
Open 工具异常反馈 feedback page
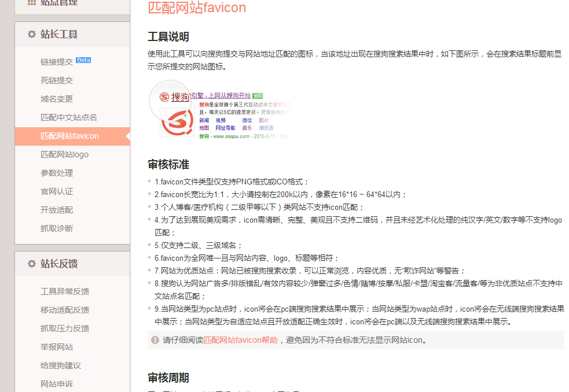[65, 291]
